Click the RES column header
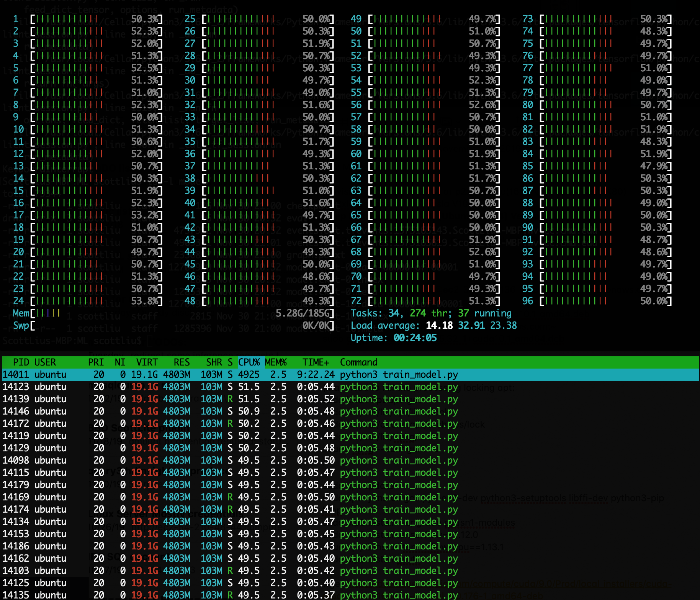Viewport: 700px width, 600px height. [182, 362]
